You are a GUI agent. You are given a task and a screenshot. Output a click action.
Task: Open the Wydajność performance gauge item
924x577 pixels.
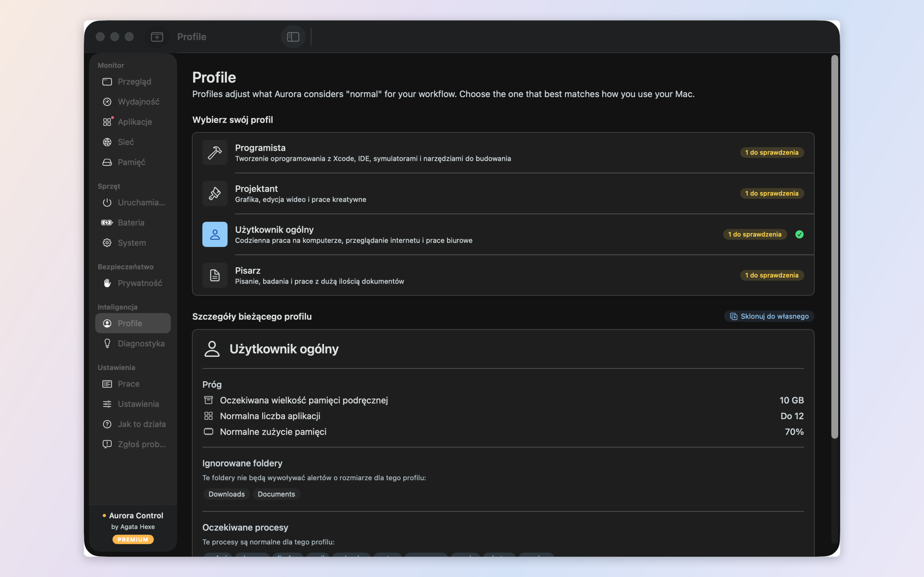pyautogui.click(x=133, y=102)
